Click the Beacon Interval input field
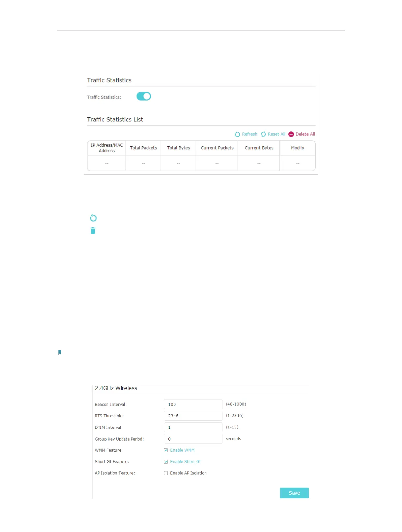This screenshot has height=532, width=402. coord(193,404)
